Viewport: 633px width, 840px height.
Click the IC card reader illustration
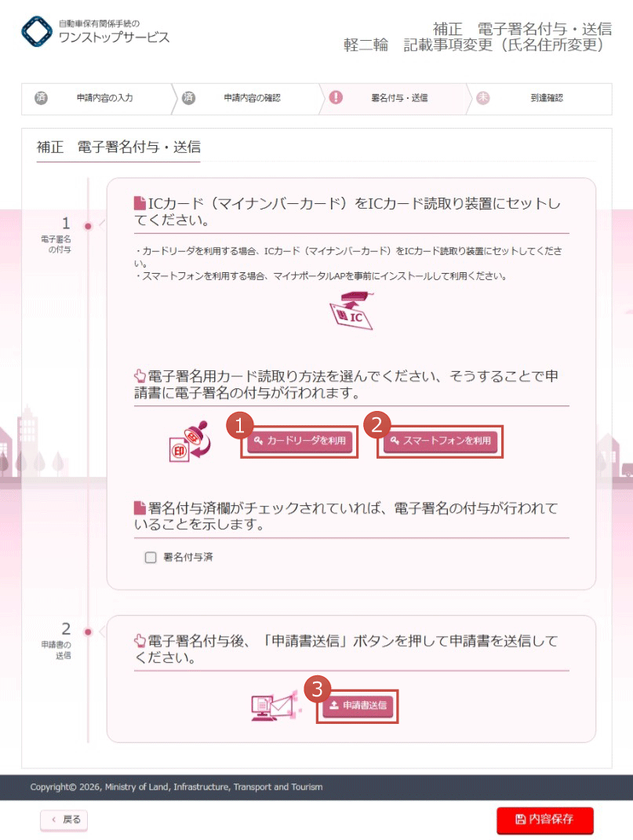(x=351, y=310)
